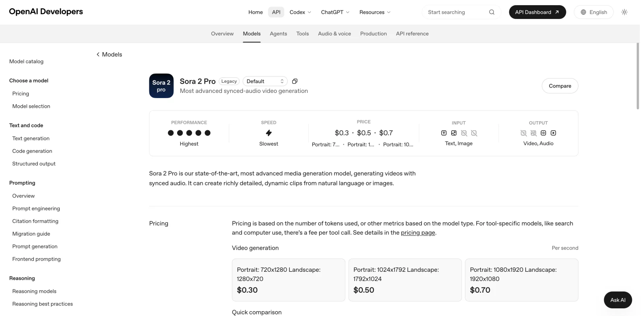Click the Image input modality icon

[x=454, y=133]
